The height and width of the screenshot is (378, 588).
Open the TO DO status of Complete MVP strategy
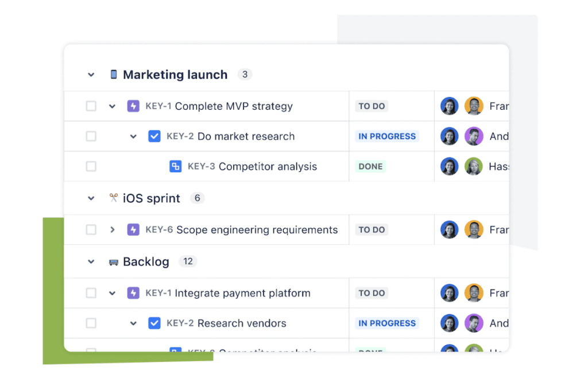[x=372, y=106]
